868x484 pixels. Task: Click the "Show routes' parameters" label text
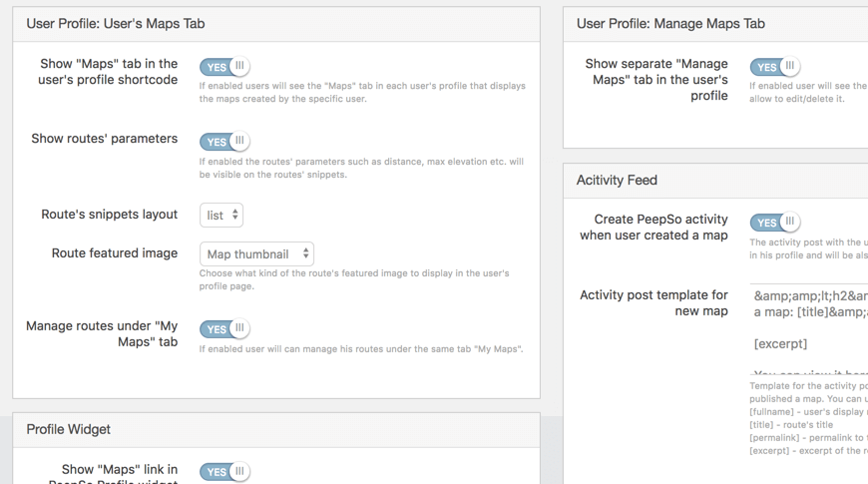(x=105, y=139)
